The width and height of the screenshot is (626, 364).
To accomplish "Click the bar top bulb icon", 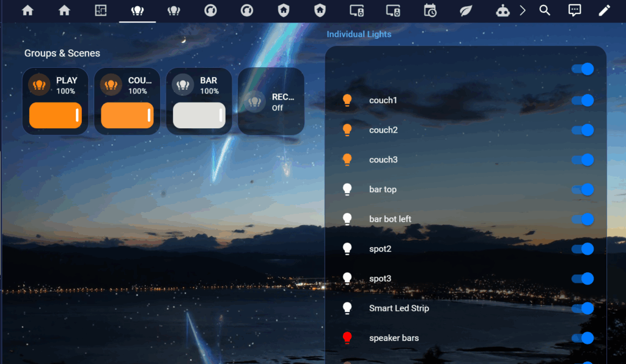I will (x=347, y=189).
